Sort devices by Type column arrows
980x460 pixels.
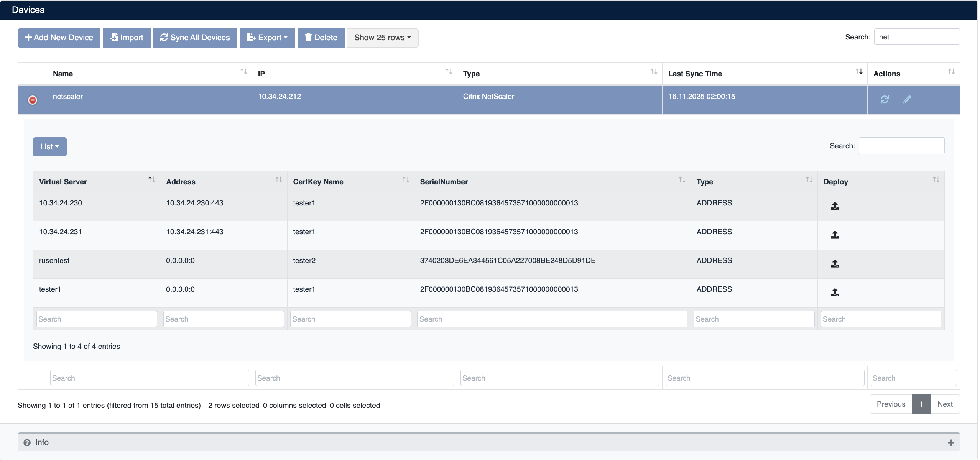coord(654,72)
